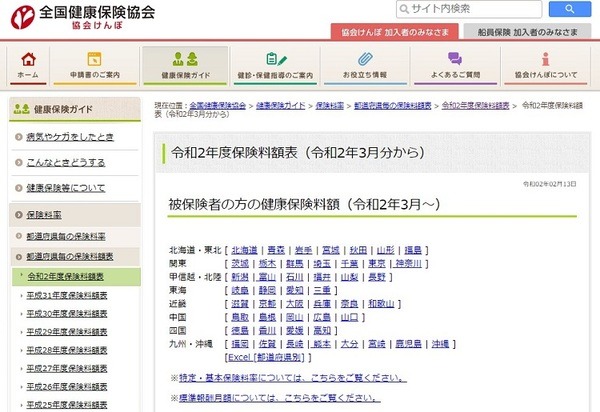The width and height of the screenshot is (600, 412).
Task: Open 船員保険 加入者のみなさま tab
Action: click(527, 32)
